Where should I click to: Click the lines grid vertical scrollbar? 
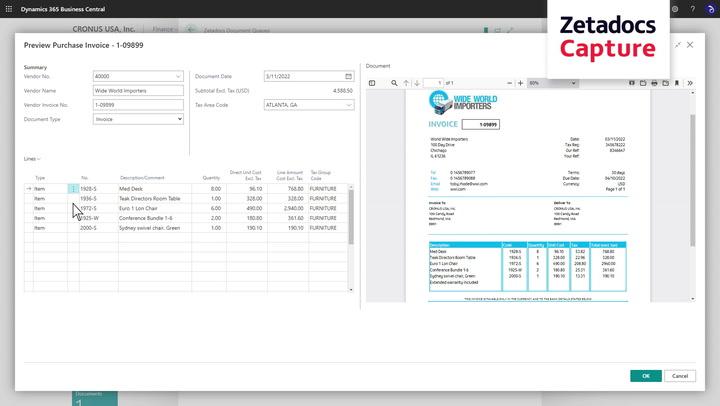point(351,216)
